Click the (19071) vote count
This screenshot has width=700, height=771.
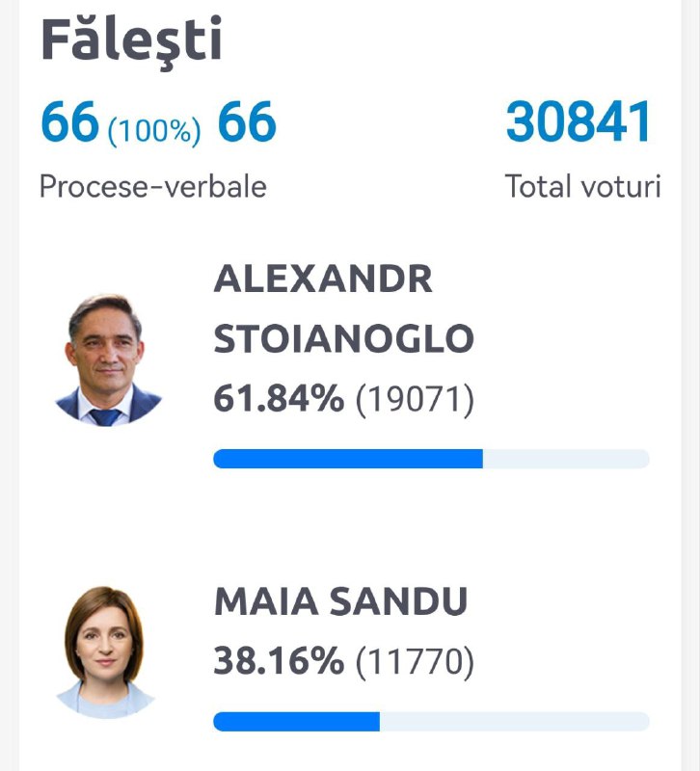(415, 400)
